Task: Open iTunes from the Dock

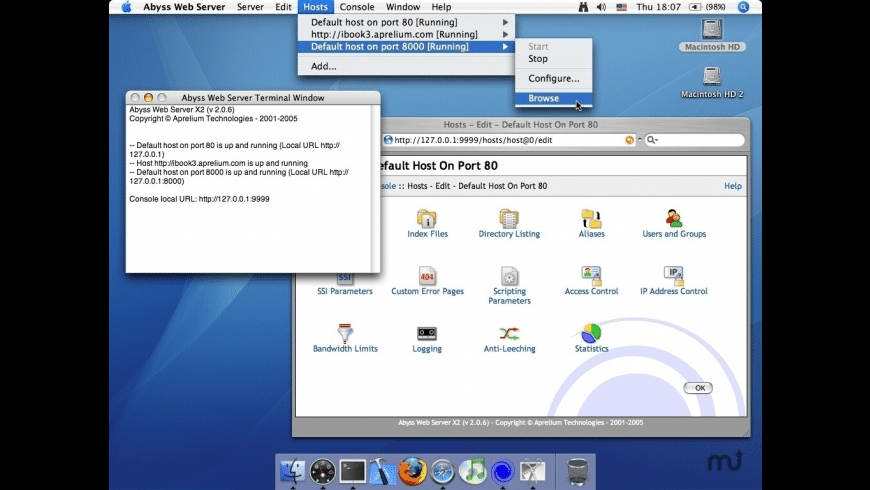Action: 472,472
